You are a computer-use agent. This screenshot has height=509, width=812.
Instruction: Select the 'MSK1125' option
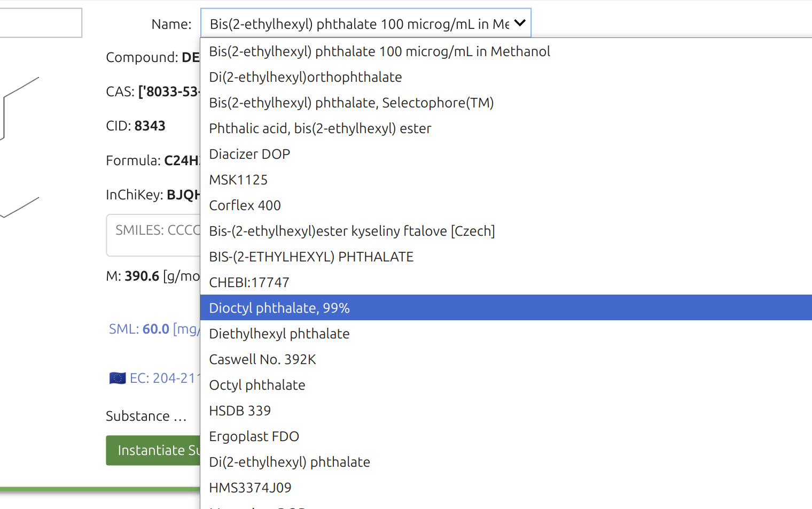pyautogui.click(x=506, y=180)
